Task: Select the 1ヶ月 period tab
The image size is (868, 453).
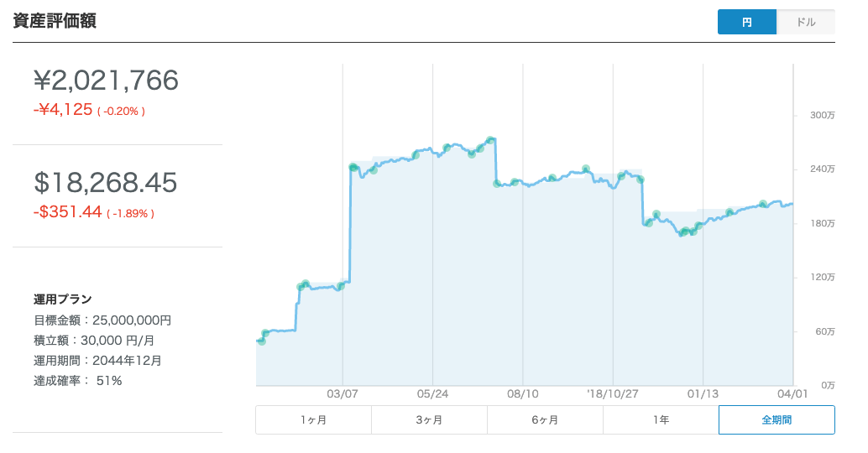Action: (x=313, y=419)
